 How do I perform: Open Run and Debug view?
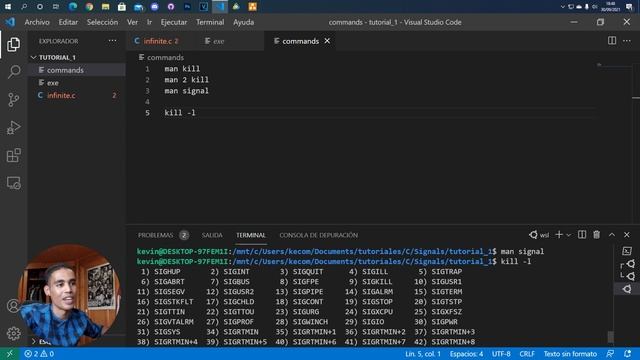[13, 127]
